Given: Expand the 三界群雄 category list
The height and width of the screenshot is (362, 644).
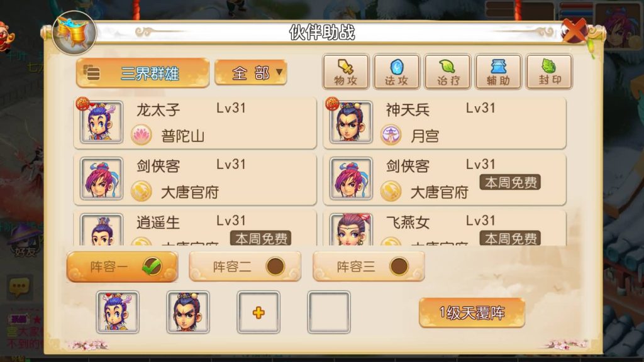Looking at the screenshot, I should click(x=143, y=73).
